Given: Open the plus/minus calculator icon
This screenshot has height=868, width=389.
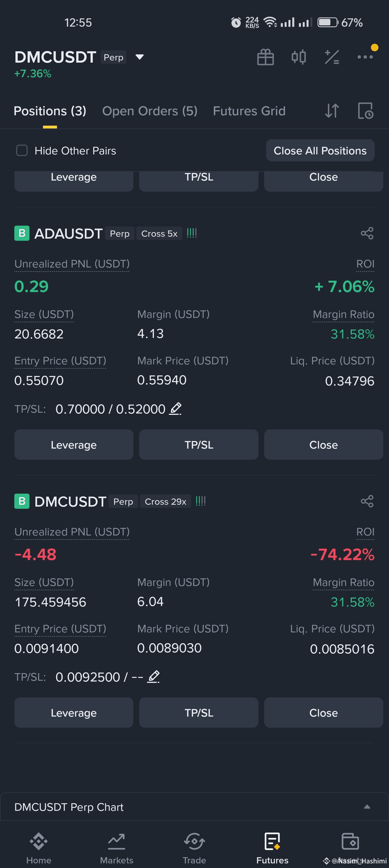Looking at the screenshot, I should pyautogui.click(x=332, y=57).
